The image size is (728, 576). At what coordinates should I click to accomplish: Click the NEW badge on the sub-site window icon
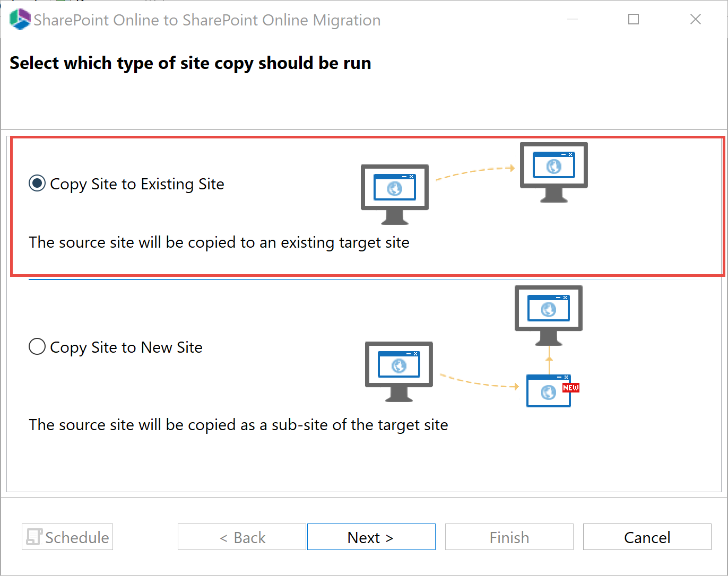570,388
